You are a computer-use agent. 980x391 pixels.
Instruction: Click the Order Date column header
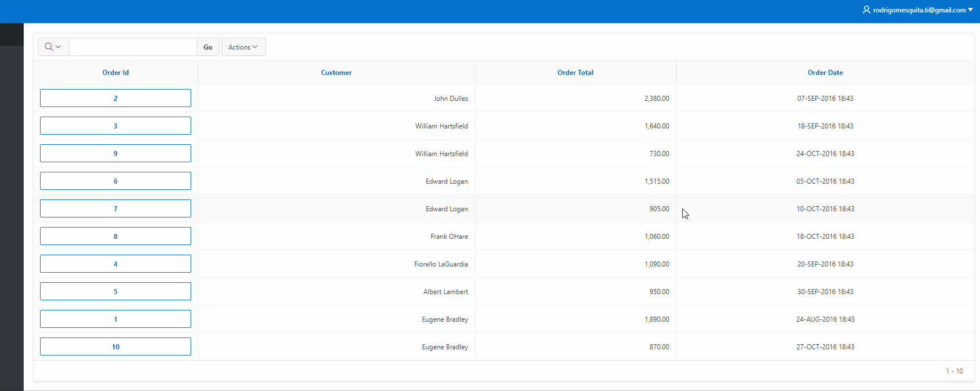tap(825, 73)
